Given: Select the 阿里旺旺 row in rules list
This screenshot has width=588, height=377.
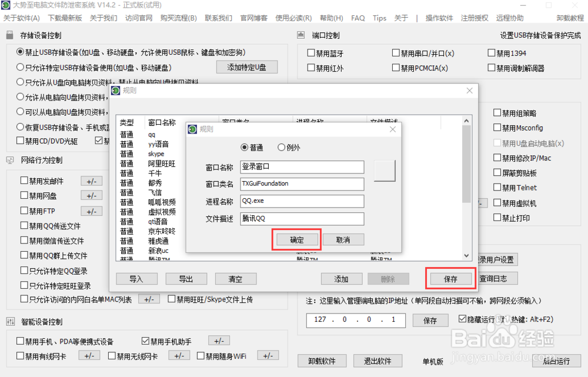Looking at the screenshot, I should [x=162, y=164].
